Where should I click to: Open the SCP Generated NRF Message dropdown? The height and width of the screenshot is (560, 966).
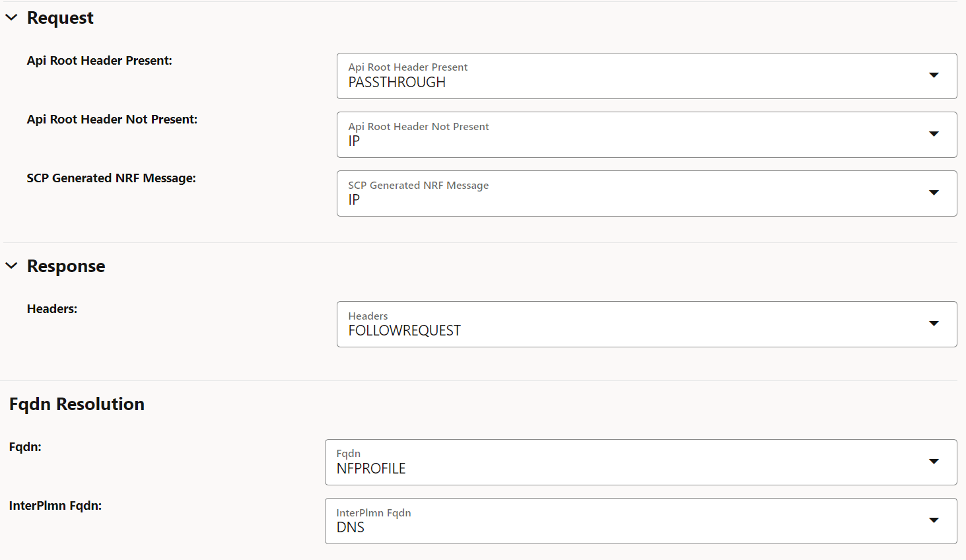point(646,193)
